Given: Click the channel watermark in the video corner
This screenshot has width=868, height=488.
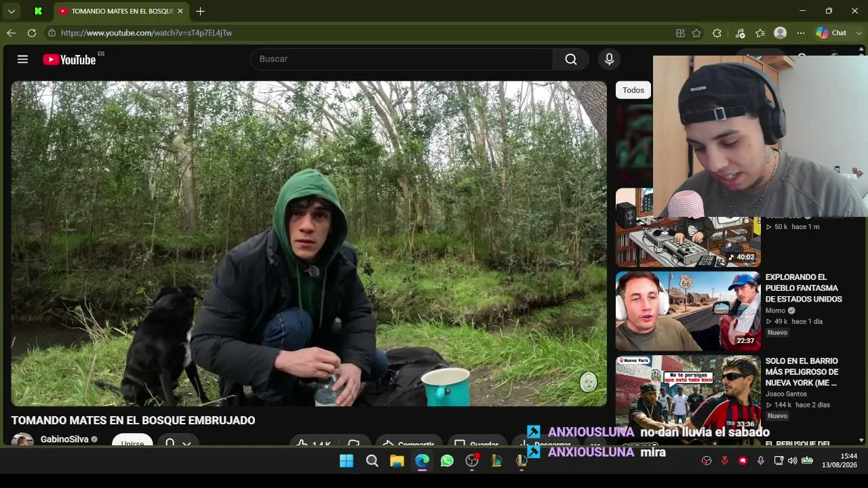Looking at the screenshot, I should click(x=589, y=382).
